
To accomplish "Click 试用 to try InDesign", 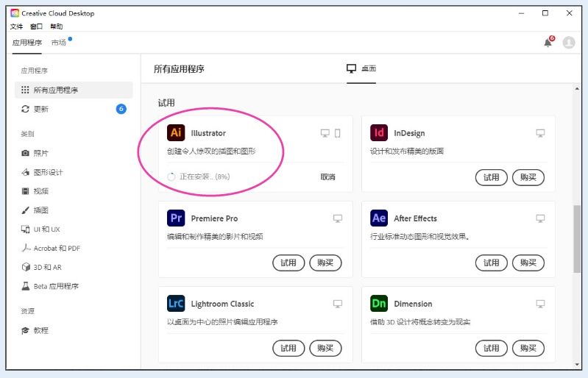I will pyautogui.click(x=492, y=177).
